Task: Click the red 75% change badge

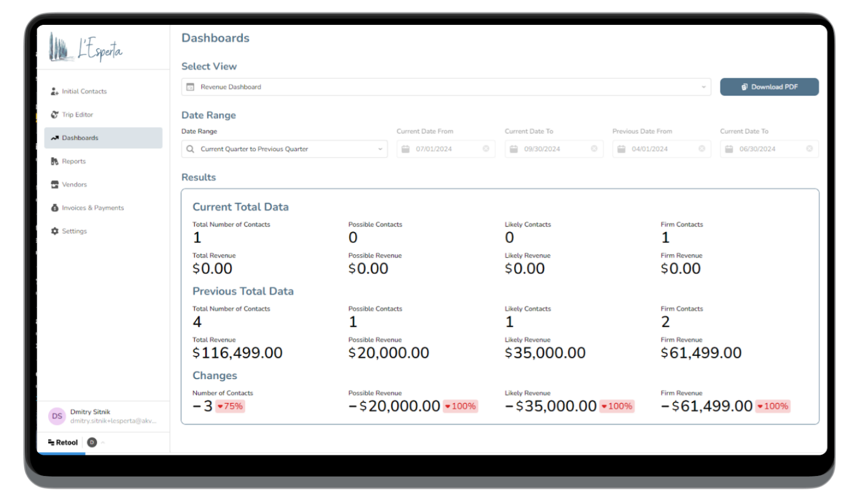Action: pyautogui.click(x=230, y=406)
